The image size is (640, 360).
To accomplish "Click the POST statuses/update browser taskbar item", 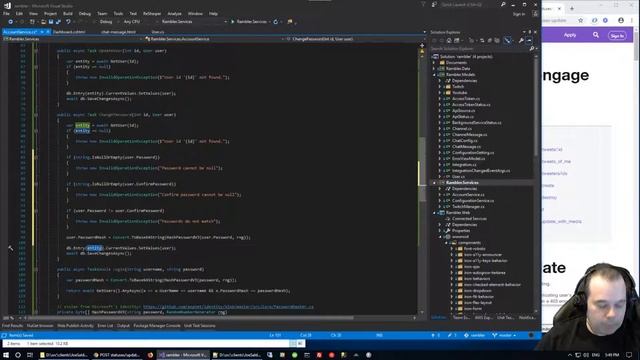I will [116, 355].
